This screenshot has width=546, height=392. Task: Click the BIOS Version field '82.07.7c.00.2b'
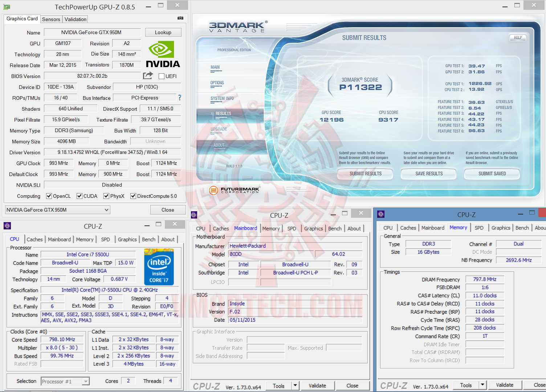(92, 76)
